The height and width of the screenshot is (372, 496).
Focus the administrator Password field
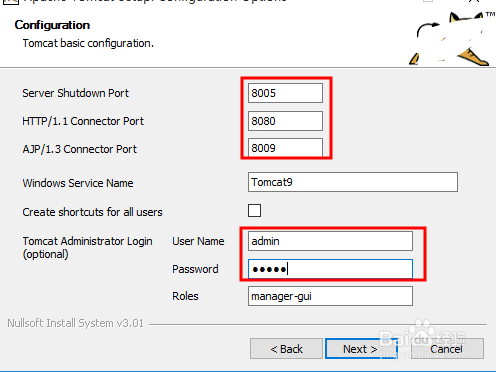[x=330, y=269]
